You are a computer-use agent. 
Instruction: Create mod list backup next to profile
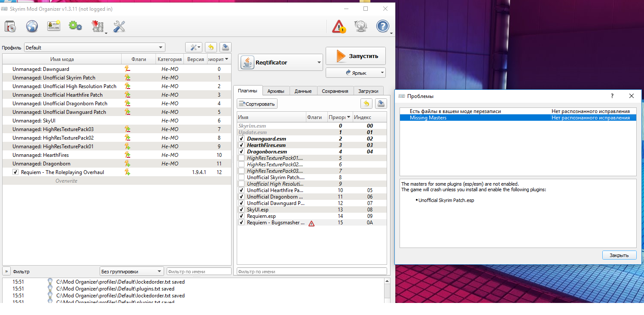226,47
